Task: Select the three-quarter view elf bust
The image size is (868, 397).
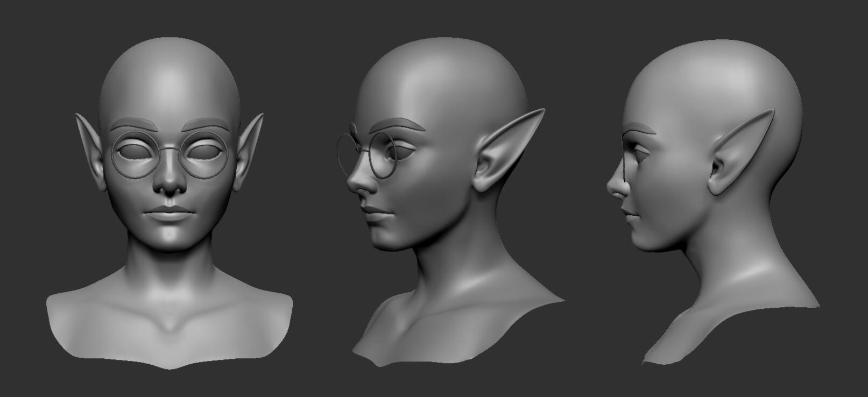Action: (451, 202)
